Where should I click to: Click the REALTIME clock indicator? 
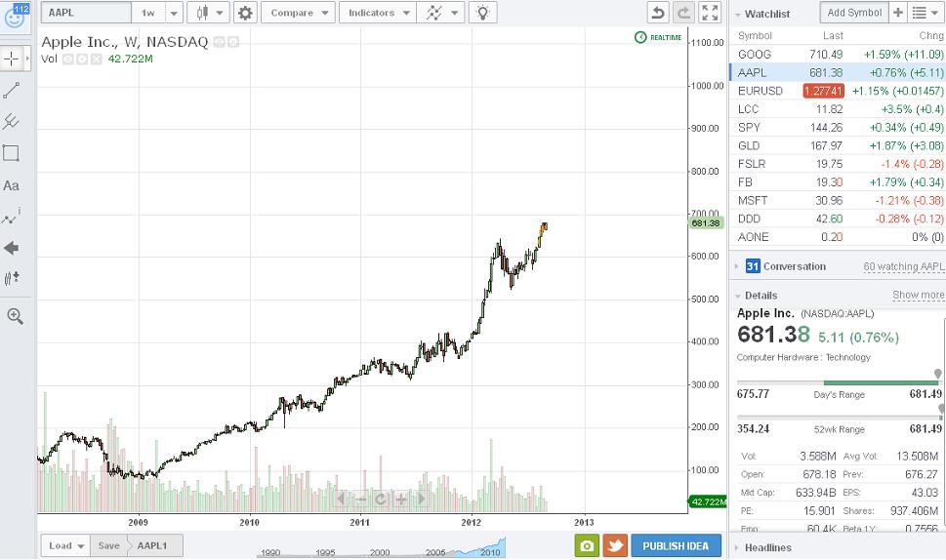[658, 37]
